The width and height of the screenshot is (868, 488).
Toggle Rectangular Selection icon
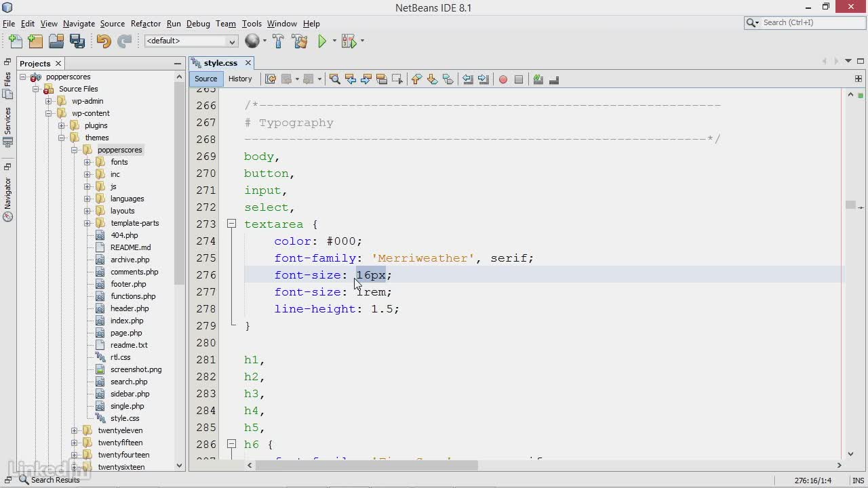397,79
